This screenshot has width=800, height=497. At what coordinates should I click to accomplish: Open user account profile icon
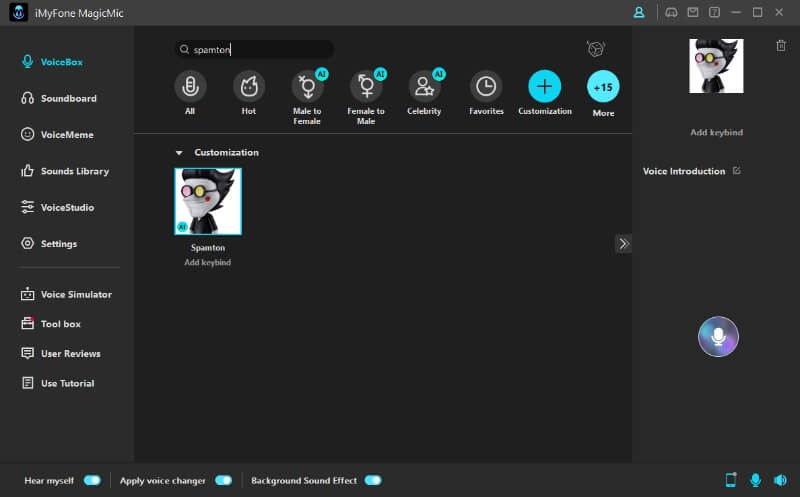tap(639, 13)
